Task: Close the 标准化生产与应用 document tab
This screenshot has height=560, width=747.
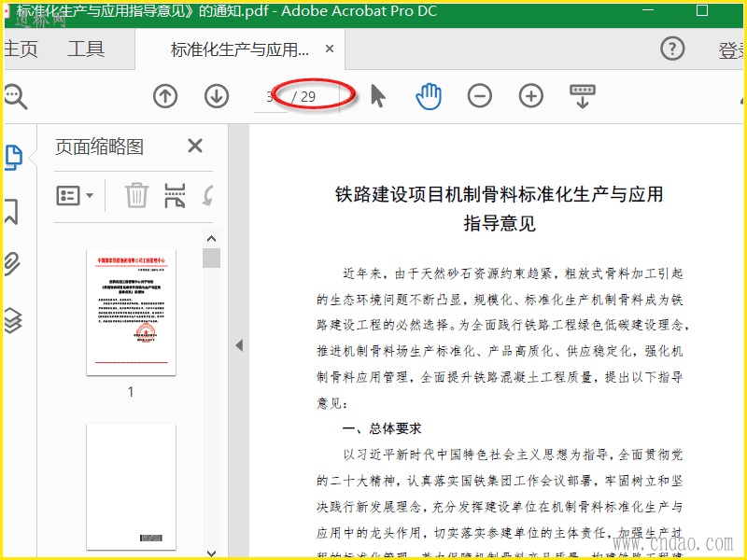Action: tap(330, 49)
